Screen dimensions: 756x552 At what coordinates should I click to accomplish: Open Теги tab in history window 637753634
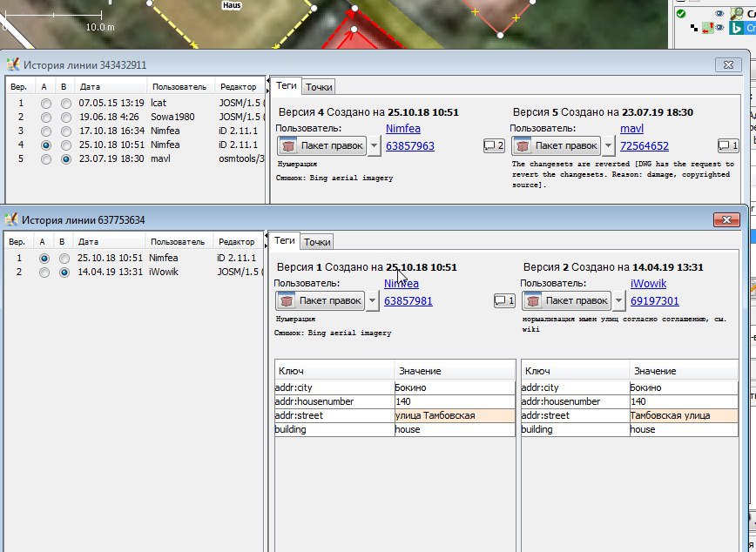pyautogui.click(x=285, y=240)
